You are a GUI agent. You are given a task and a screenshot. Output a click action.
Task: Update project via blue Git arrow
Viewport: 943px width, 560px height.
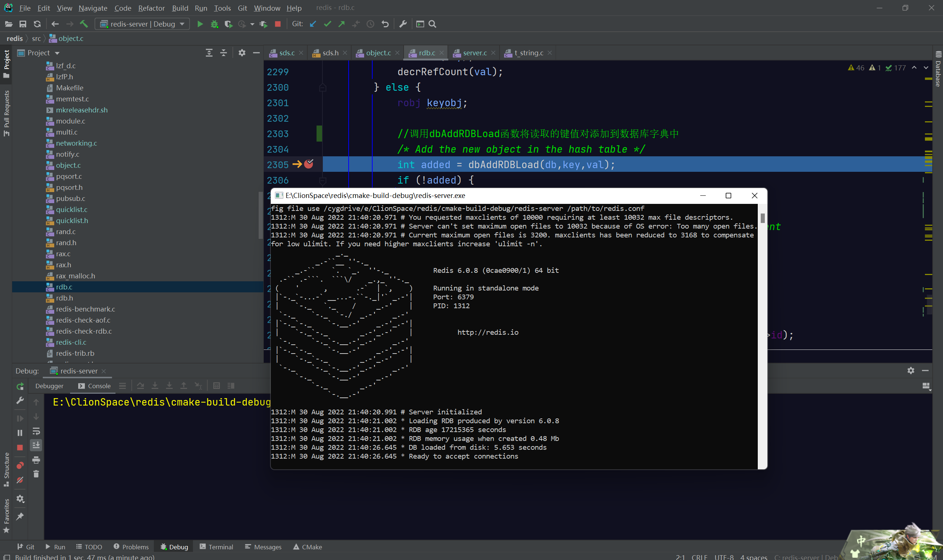pyautogui.click(x=313, y=24)
